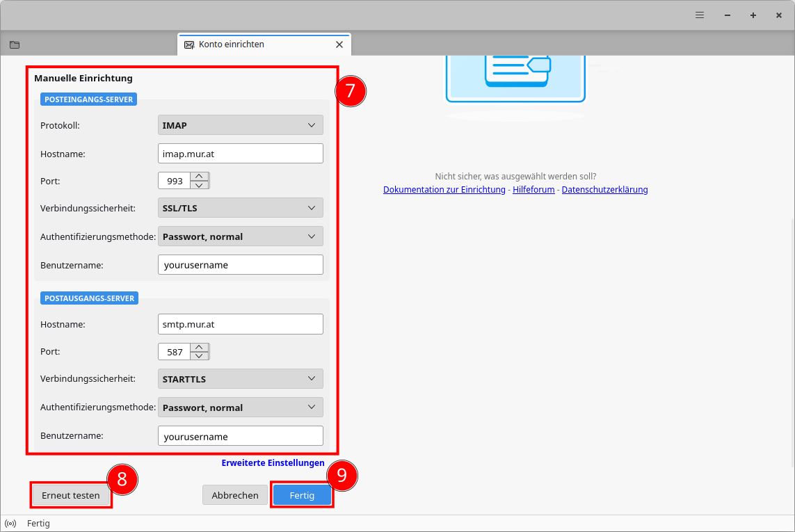The width and height of the screenshot is (795, 532).
Task: Decrease the incoming server port value
Action: [200, 185]
